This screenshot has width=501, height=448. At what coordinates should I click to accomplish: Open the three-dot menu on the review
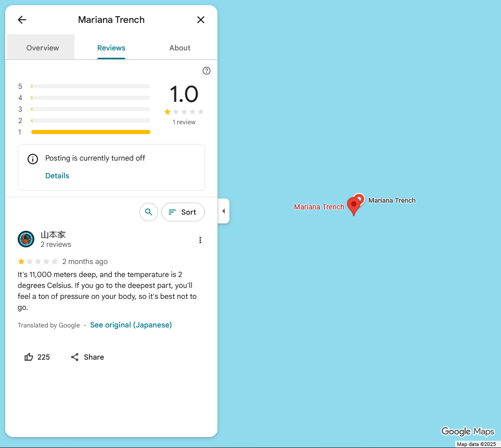pos(200,240)
